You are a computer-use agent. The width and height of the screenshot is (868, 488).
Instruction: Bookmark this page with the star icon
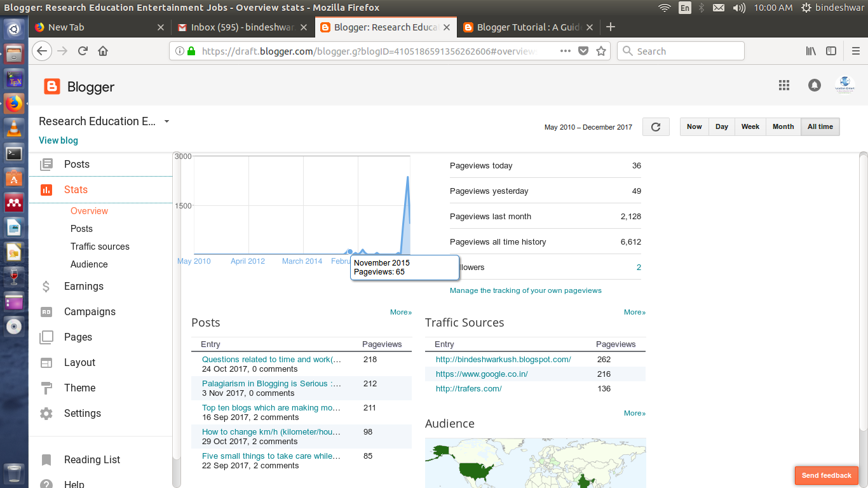tap(601, 51)
